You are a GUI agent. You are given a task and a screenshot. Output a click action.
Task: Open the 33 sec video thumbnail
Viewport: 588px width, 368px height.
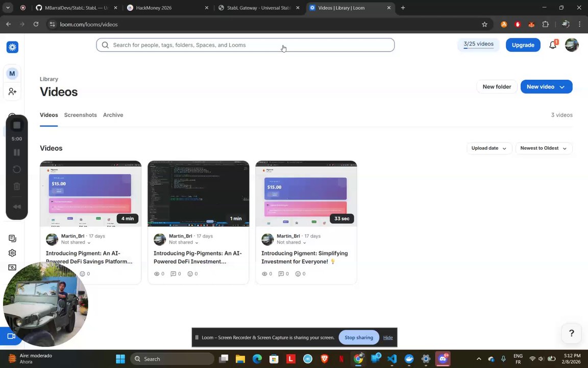pos(306,194)
